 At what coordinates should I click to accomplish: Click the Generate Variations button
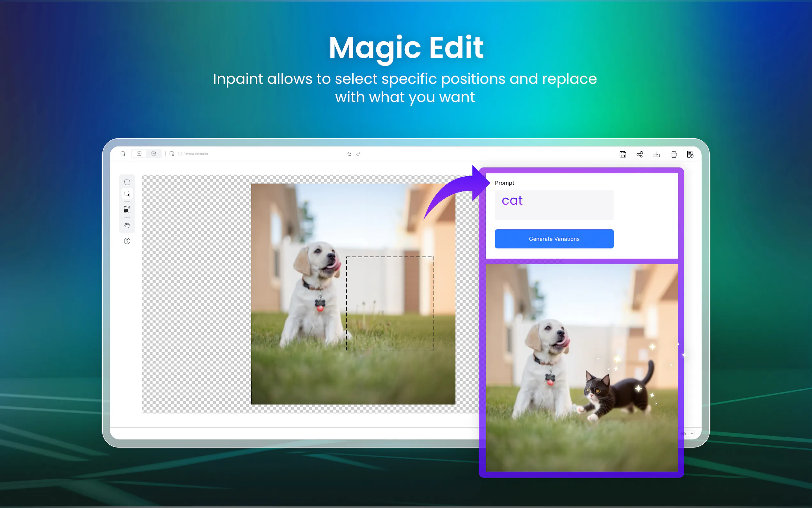pos(554,239)
